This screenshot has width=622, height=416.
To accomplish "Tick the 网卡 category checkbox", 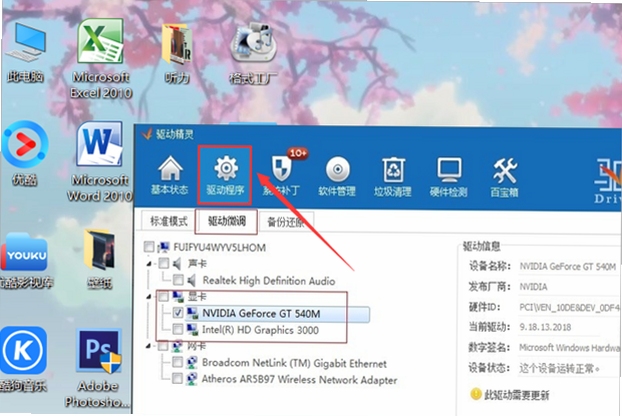I will pyautogui.click(x=163, y=346).
